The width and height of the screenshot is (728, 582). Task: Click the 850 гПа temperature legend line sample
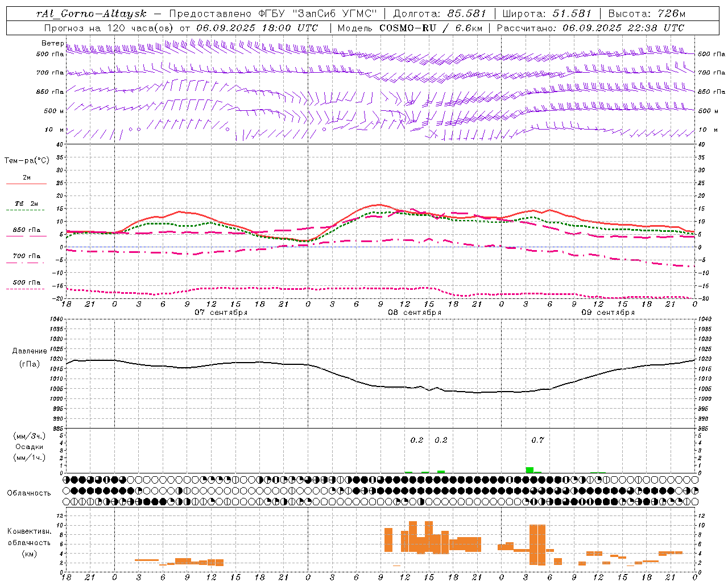(x=26, y=236)
